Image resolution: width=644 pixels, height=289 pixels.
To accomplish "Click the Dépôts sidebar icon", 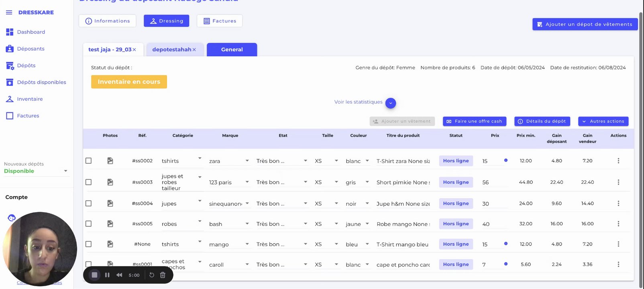I will 10,65.
